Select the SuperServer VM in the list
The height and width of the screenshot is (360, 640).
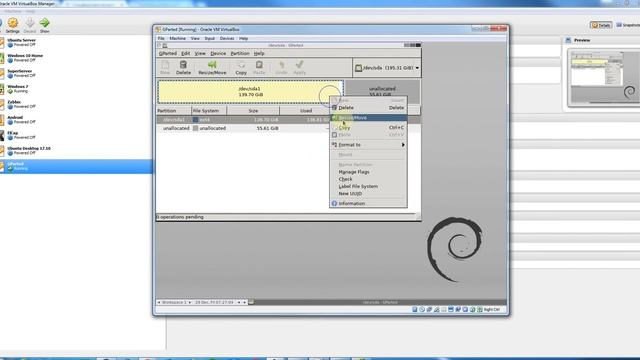point(76,73)
